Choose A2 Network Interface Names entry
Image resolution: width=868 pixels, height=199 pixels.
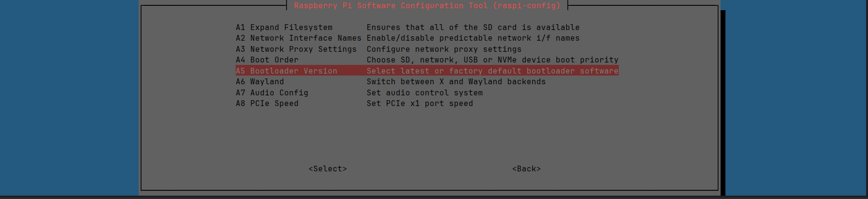298,38
